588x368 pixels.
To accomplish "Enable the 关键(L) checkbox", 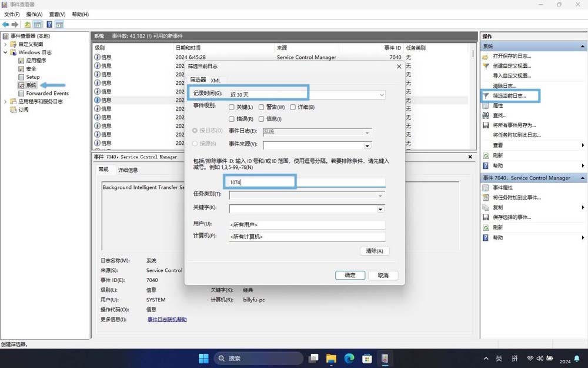I will point(230,108).
